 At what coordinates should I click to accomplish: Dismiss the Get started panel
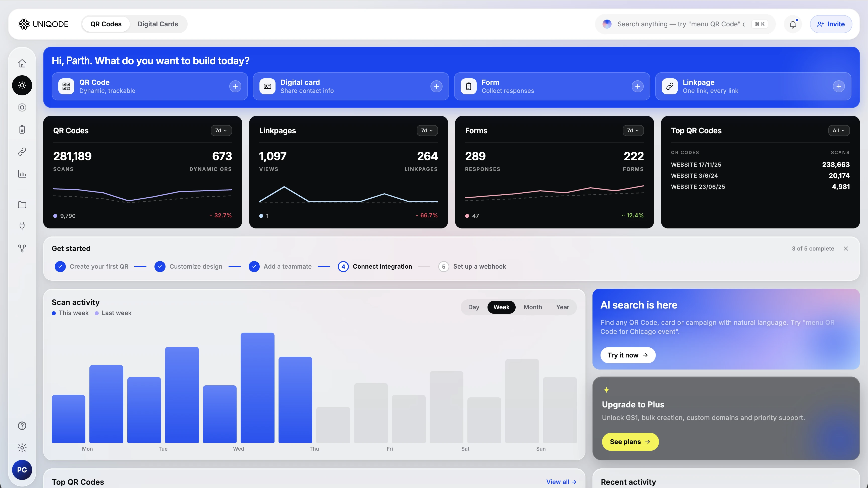coord(846,249)
